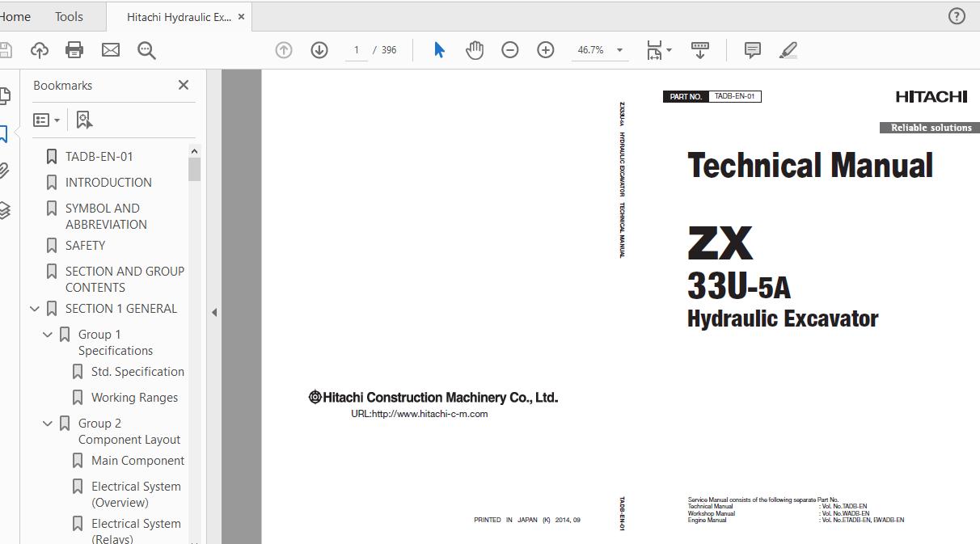Open the Hitachi Hydraulic document tab
Viewport: 980px width, 544px height.
(179, 17)
